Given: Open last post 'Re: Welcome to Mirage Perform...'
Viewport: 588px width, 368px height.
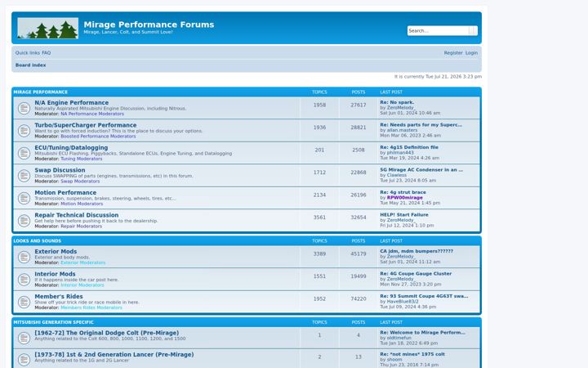Looking at the screenshot, I should tap(422, 333).
